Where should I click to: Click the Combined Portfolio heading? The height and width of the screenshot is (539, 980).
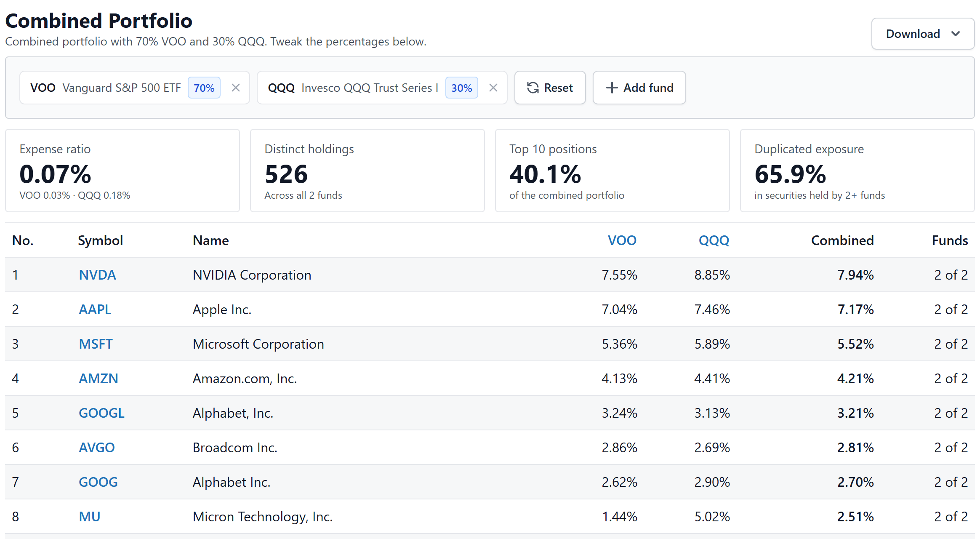[x=99, y=21]
